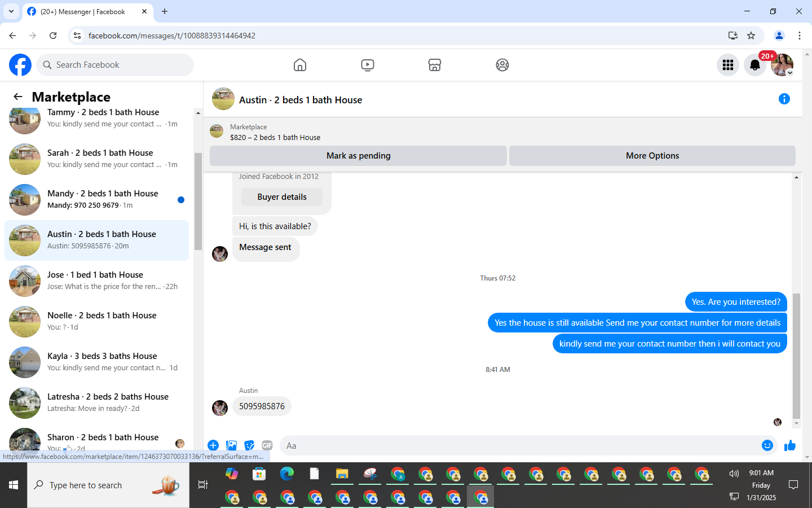Open the emoji picker in message box
This screenshot has height=508, width=812.
767,445
